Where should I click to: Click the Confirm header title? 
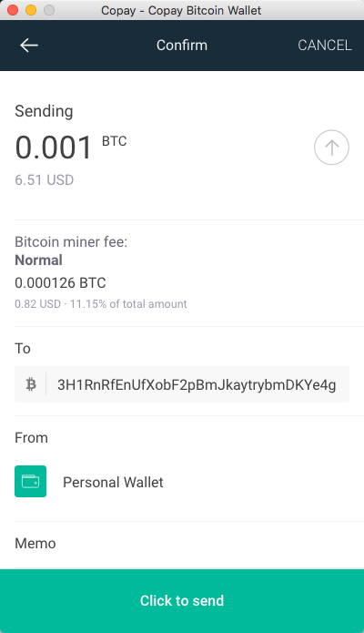point(182,46)
